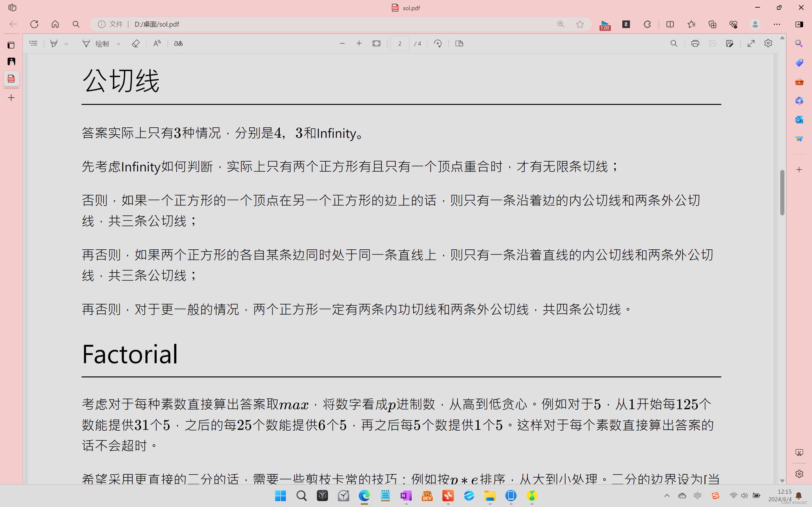Select the eraser tool

135,43
